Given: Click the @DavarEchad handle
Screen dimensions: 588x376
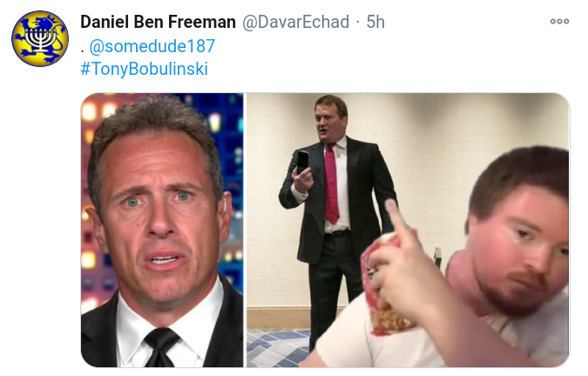Looking at the screenshot, I should click(x=295, y=22).
